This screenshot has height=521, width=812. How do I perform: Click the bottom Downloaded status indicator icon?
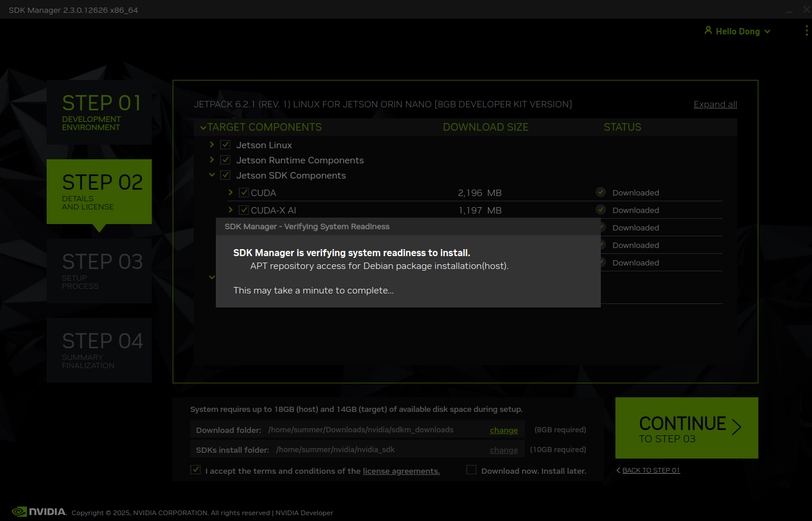tap(601, 262)
